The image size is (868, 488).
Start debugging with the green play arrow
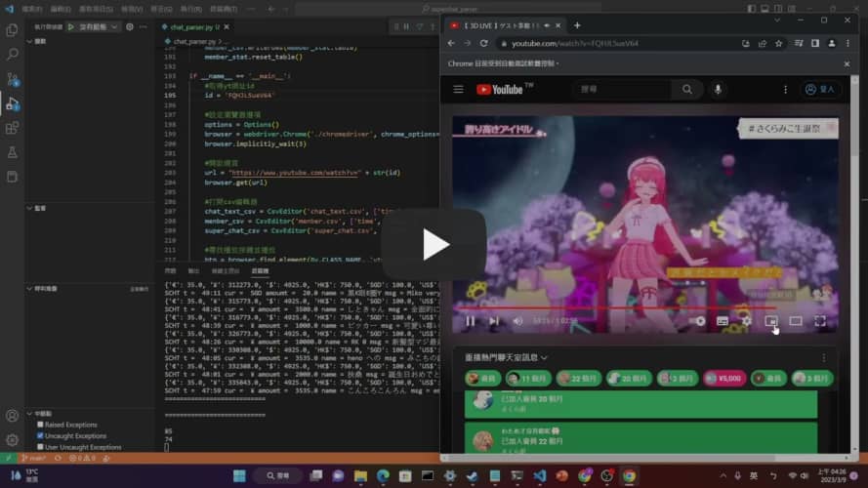tap(71, 26)
